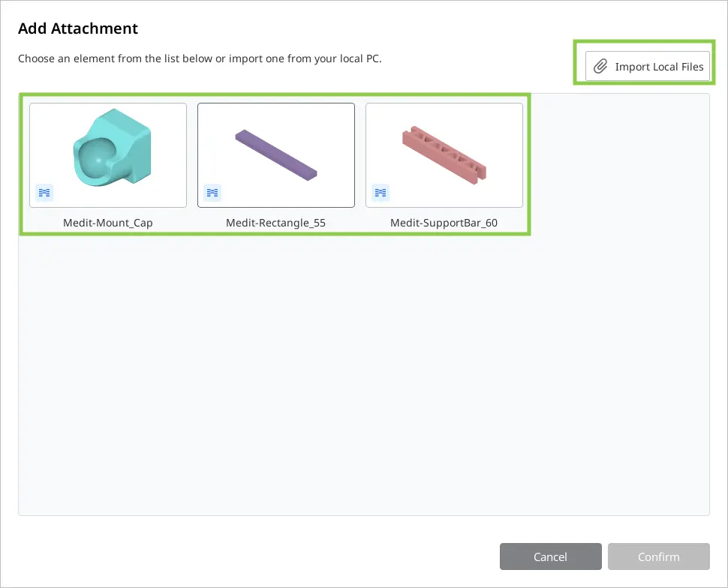Confirm the attachment selection
The width and height of the screenshot is (728, 588).
(659, 556)
